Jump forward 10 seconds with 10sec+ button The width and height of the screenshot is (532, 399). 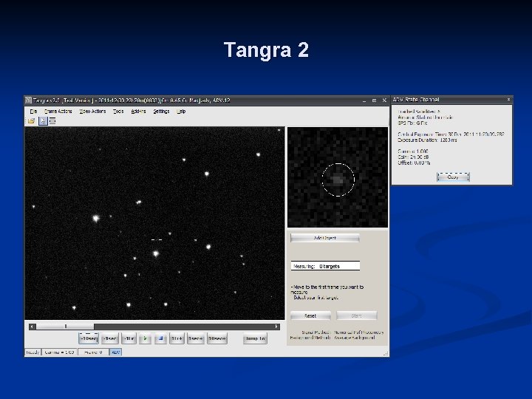217,338
